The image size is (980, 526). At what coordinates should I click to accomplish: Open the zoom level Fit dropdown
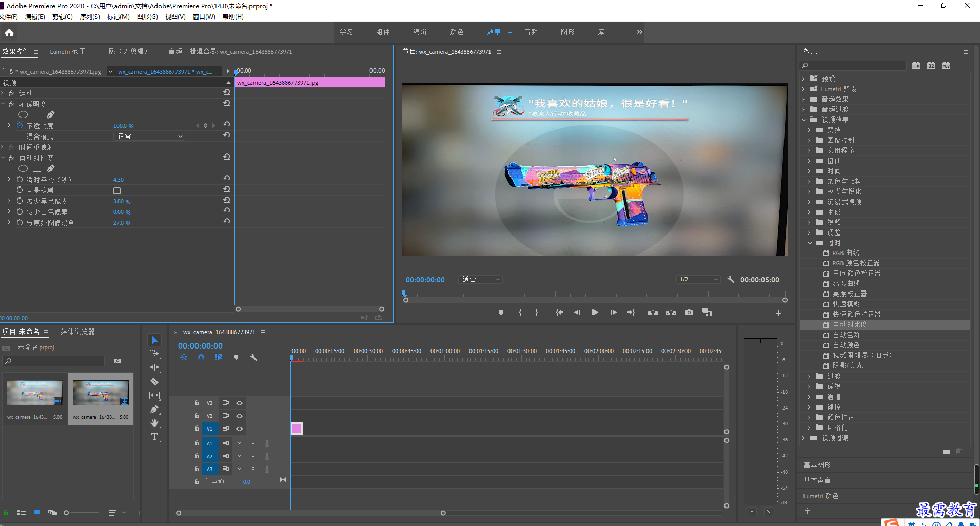click(x=481, y=279)
